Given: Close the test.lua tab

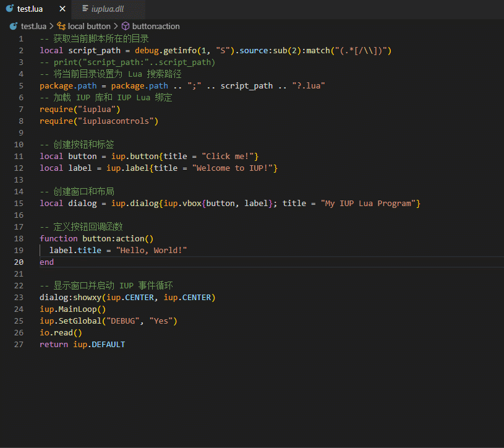Looking at the screenshot, I should (x=62, y=9).
